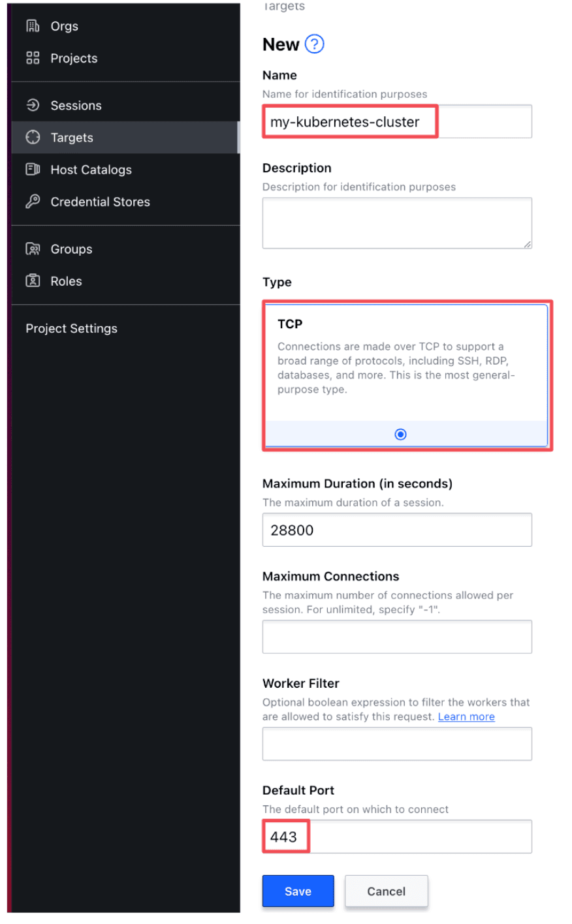572x924 pixels.
Task: Click the Projects grid icon
Action: point(33,58)
